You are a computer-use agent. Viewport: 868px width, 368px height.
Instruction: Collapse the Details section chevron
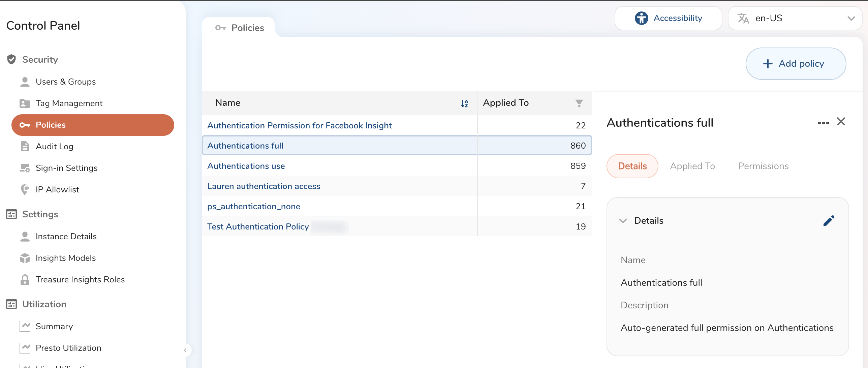coord(623,221)
